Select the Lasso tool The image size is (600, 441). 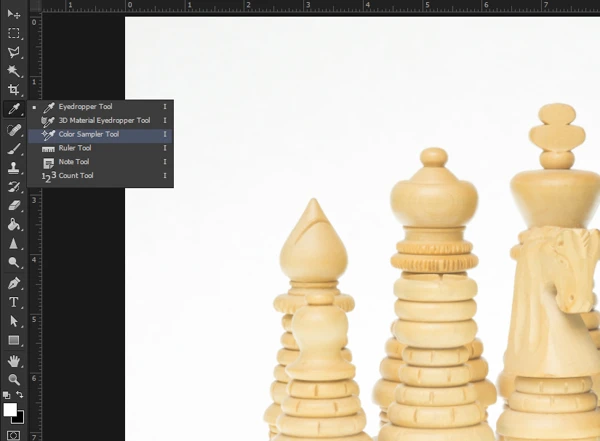(14, 52)
